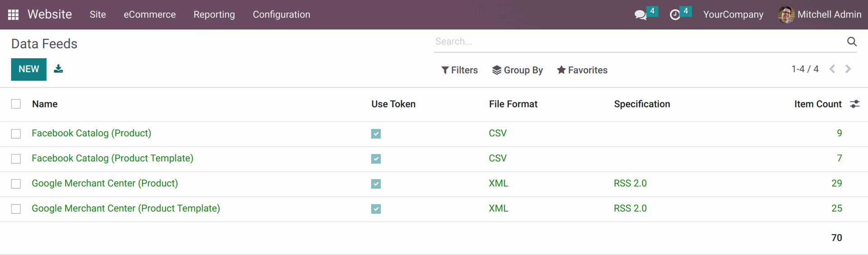Click XML cell of Google Merchant Center (Product)

click(499, 183)
